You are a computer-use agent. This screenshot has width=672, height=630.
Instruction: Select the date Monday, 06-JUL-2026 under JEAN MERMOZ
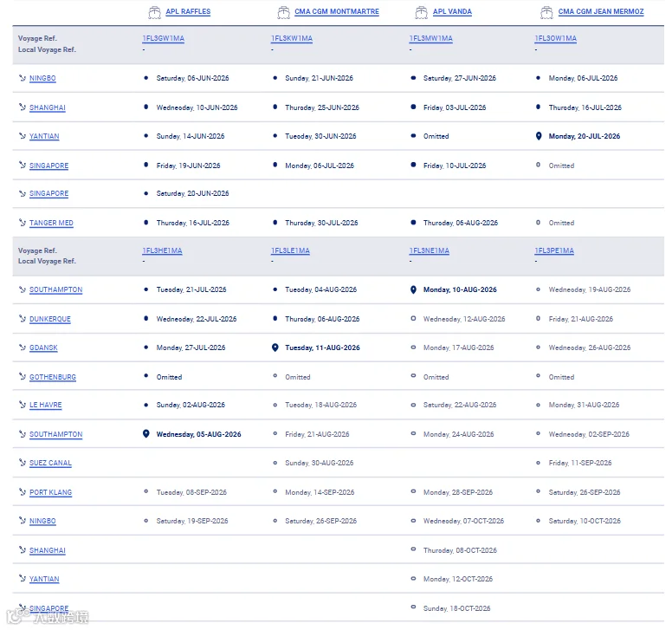tap(584, 78)
